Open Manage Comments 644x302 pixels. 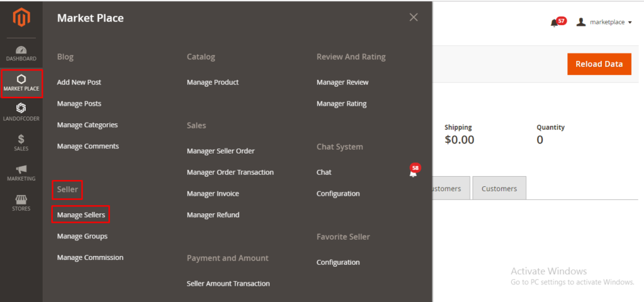tap(88, 146)
